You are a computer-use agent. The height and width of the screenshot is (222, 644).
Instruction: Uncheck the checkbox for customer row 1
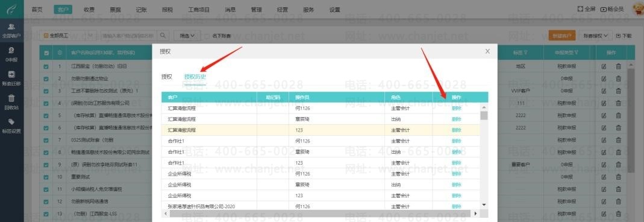[46, 66]
